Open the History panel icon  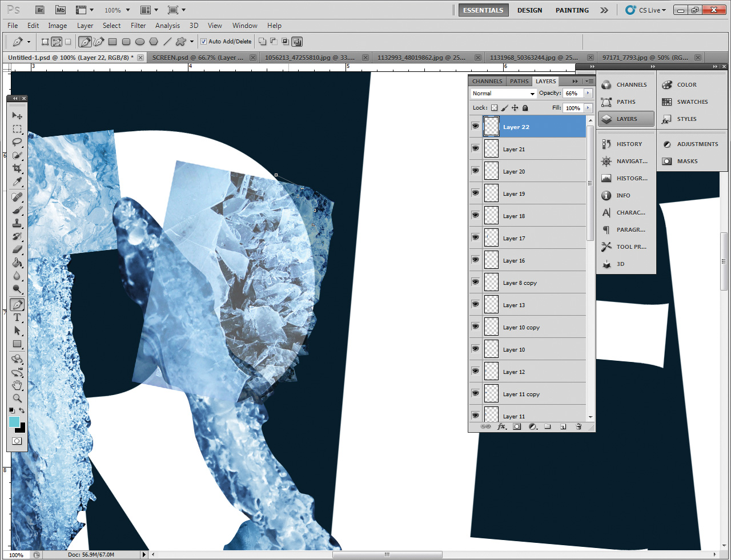(x=607, y=144)
